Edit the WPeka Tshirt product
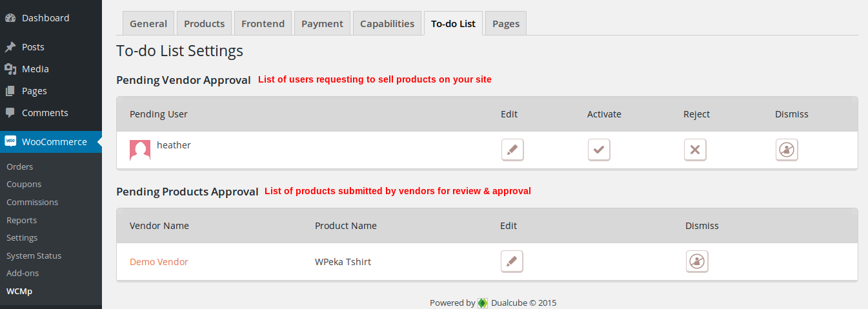This screenshot has height=309, width=868. pos(512,261)
